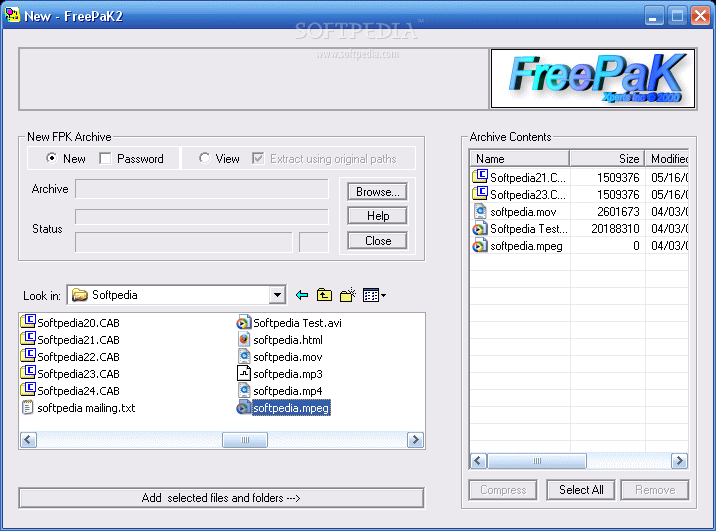Click Softpedia folder name in Look in box
716x531 pixels.
click(115, 295)
